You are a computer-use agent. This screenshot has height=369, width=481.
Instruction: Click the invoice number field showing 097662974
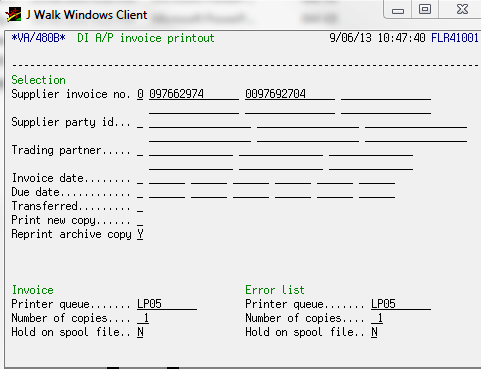pos(194,94)
